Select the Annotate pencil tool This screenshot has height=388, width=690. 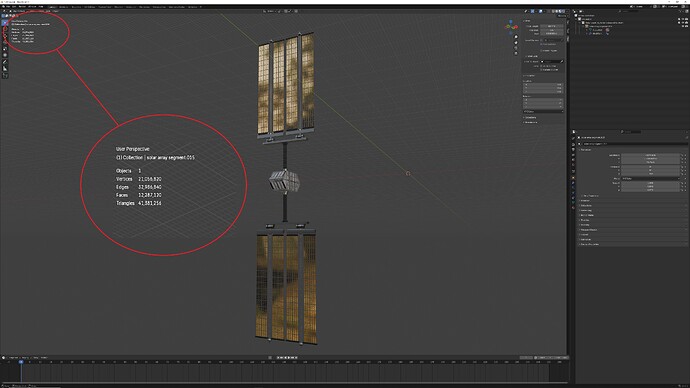[5, 62]
